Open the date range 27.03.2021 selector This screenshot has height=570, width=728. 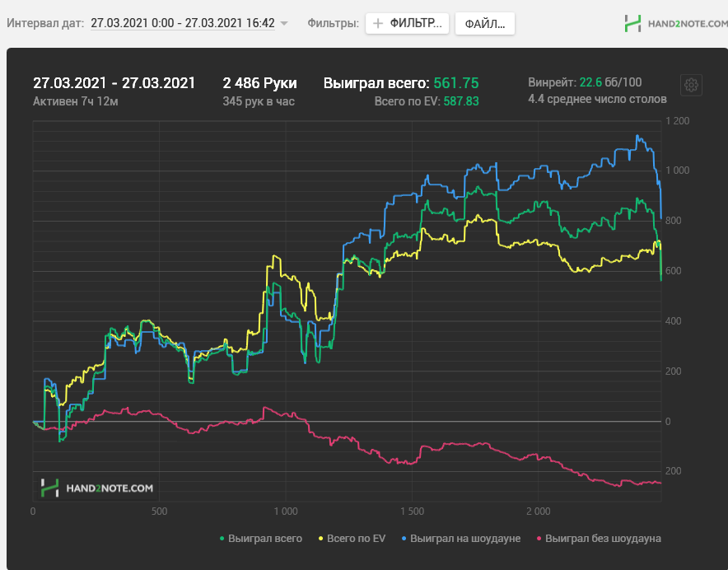183,23
